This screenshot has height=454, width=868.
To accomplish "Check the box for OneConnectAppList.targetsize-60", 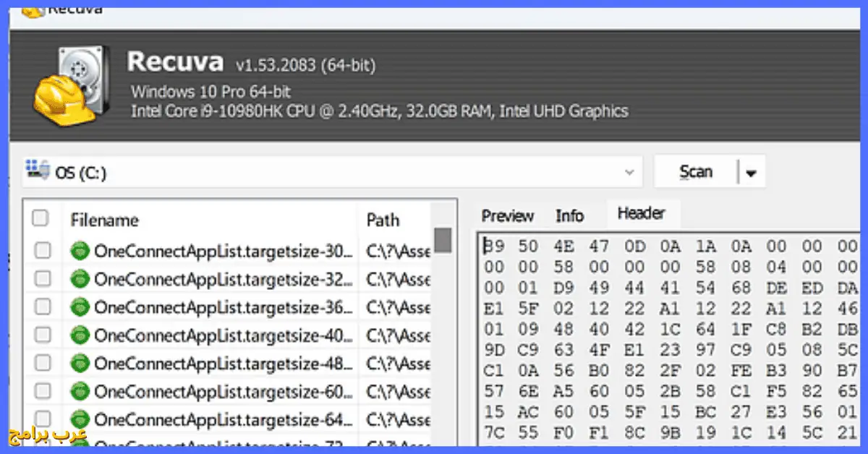I will tap(43, 392).
